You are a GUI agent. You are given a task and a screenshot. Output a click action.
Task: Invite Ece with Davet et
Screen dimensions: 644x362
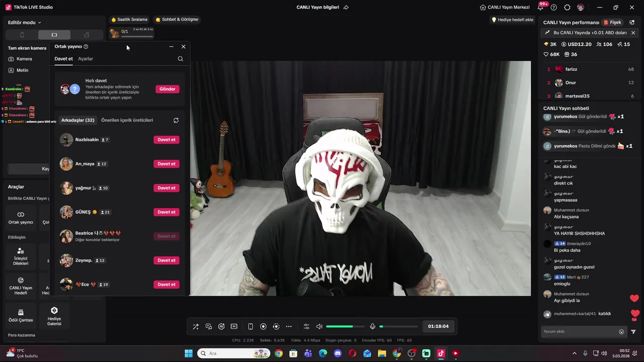(x=167, y=285)
